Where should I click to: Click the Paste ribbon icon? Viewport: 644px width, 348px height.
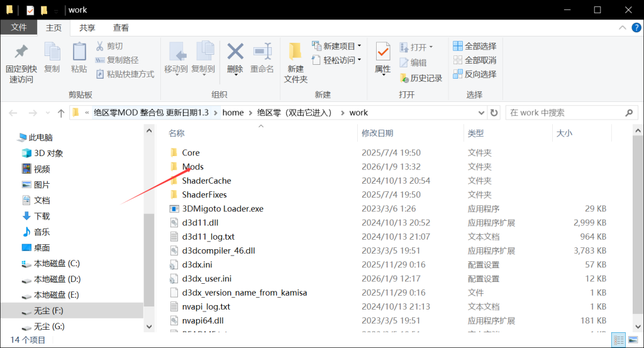(x=79, y=52)
